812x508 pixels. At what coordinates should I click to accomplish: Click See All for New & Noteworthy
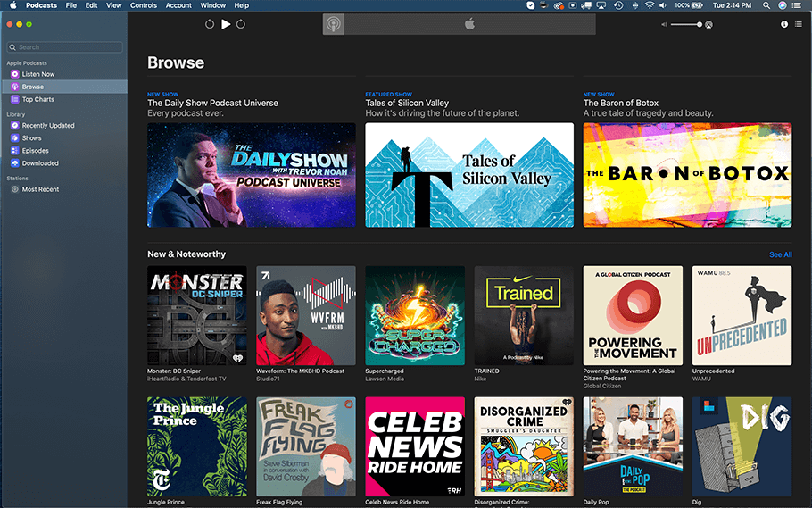click(781, 254)
